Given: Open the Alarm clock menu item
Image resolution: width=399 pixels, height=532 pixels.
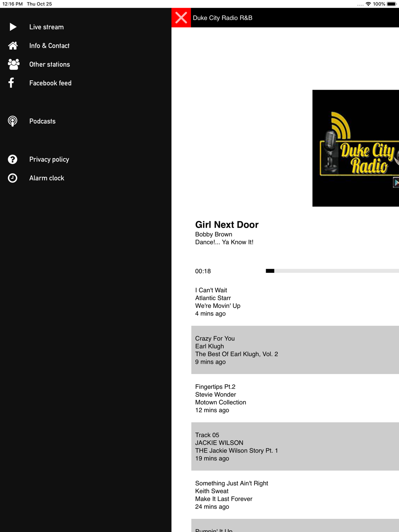Looking at the screenshot, I should click(x=86, y=178).
